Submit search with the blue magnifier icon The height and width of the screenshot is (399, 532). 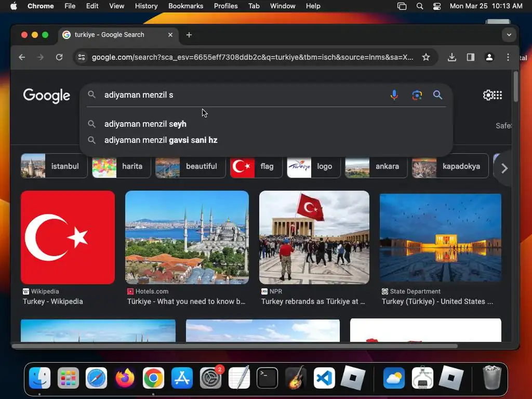[x=437, y=95]
